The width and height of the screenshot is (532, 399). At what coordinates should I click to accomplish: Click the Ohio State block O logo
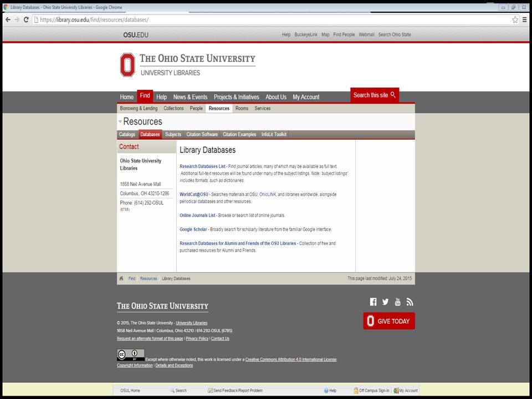pos(127,64)
